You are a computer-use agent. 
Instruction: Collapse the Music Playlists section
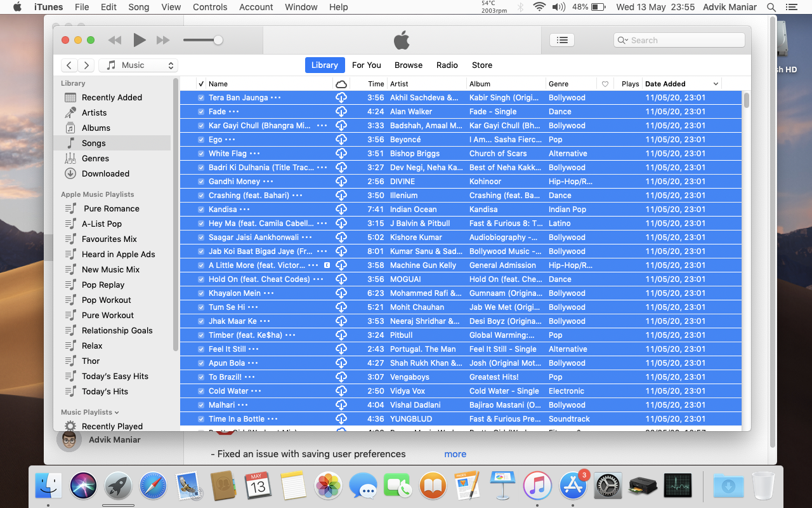pyautogui.click(x=117, y=413)
